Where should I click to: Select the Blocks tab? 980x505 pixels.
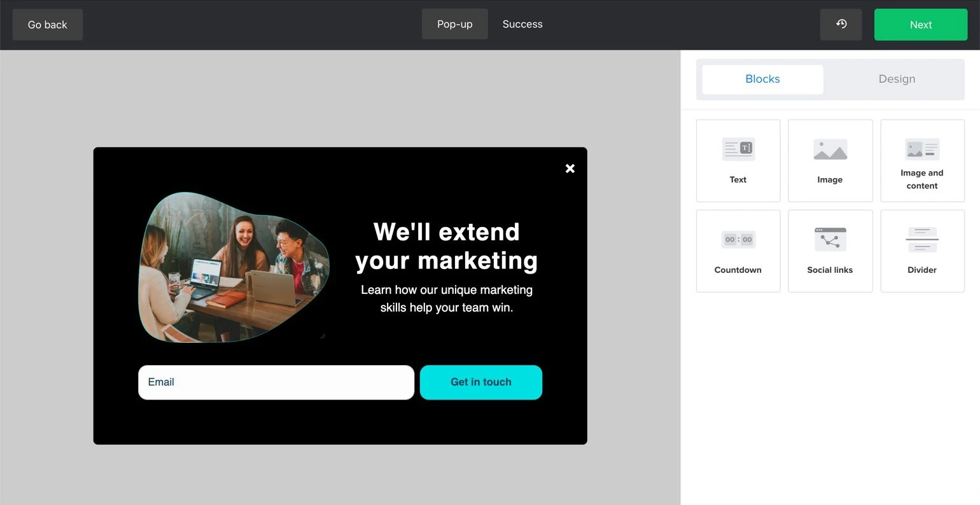tap(762, 80)
